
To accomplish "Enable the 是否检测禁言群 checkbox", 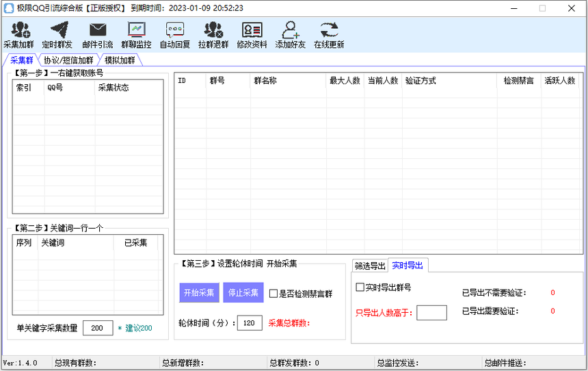I will 273,294.
